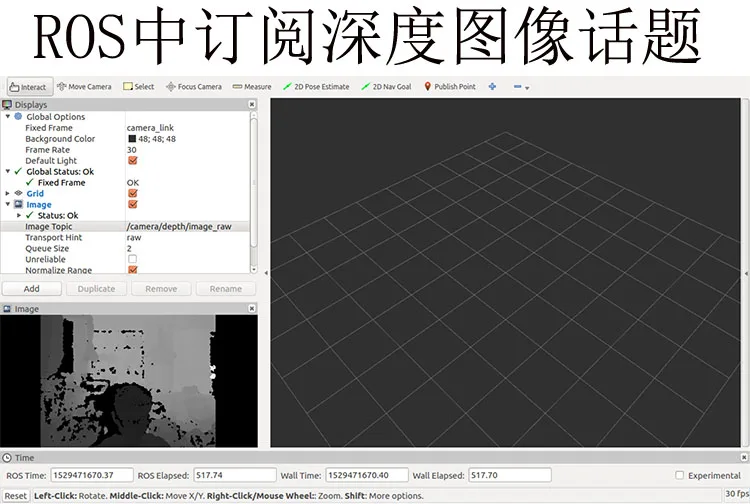Toggle the Default Light checkbox
Screen dimensions: 750x504
click(132, 161)
